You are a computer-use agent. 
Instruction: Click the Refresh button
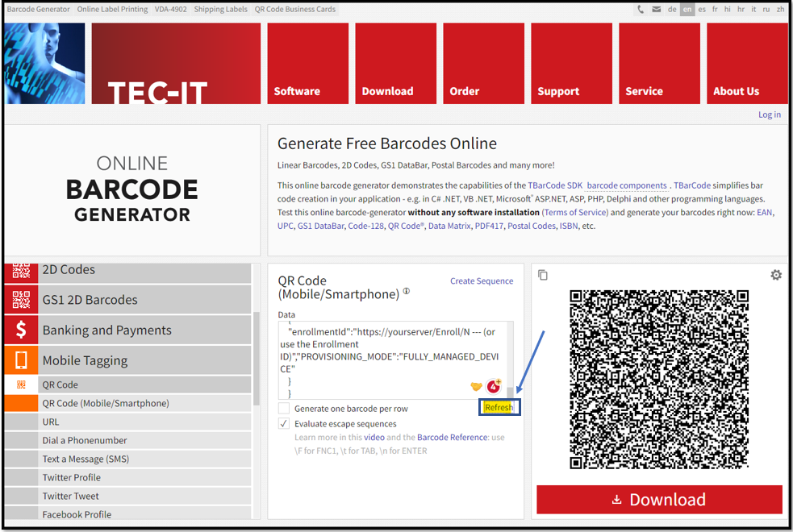(x=499, y=407)
